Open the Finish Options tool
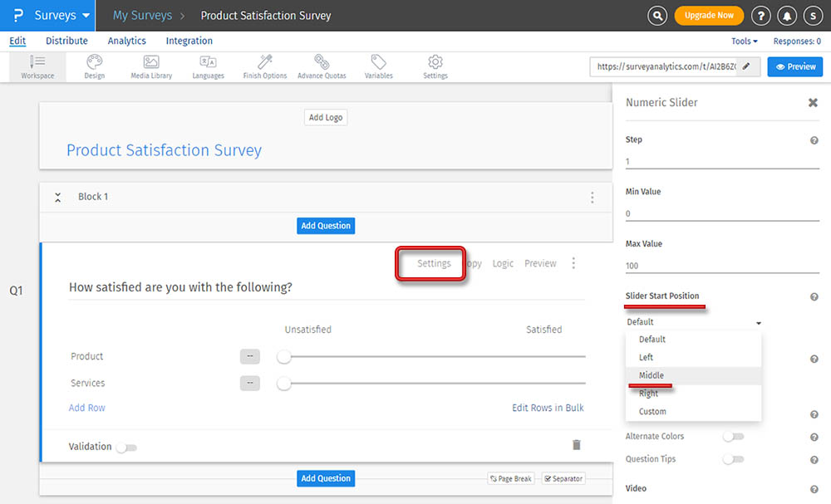The width and height of the screenshot is (831, 504). [264, 66]
